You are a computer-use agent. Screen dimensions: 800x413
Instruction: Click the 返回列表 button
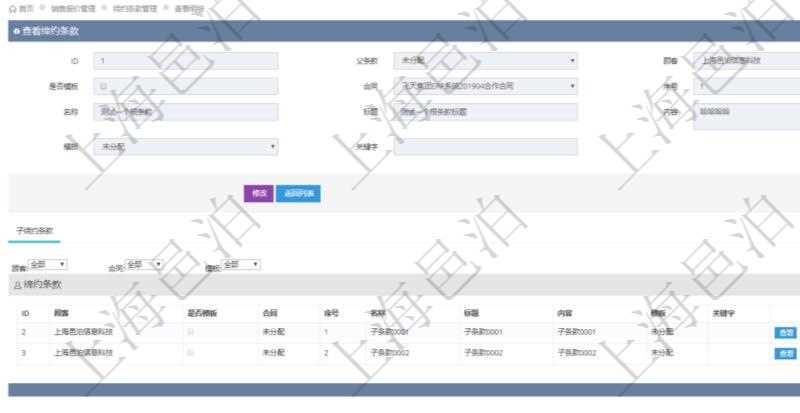[298, 193]
